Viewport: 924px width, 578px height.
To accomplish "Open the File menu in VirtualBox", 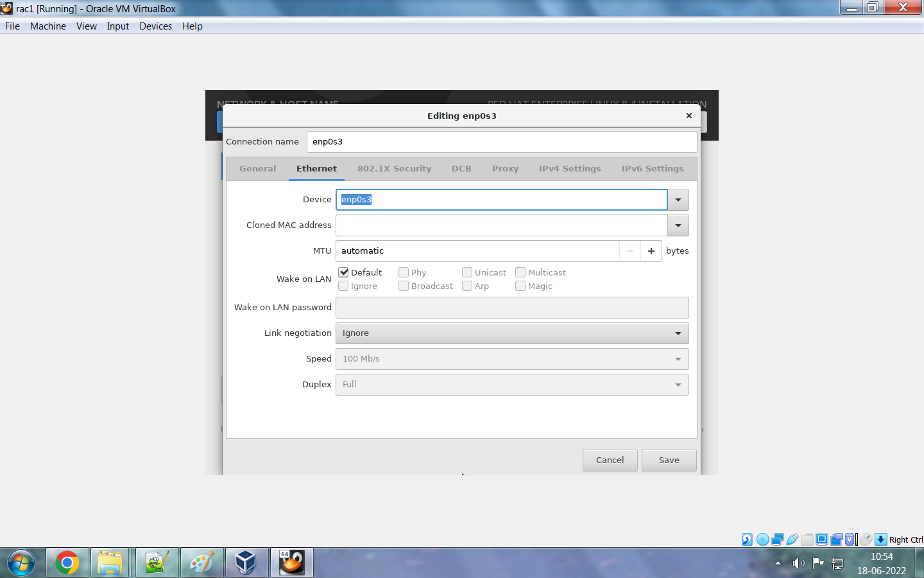I will [x=12, y=26].
